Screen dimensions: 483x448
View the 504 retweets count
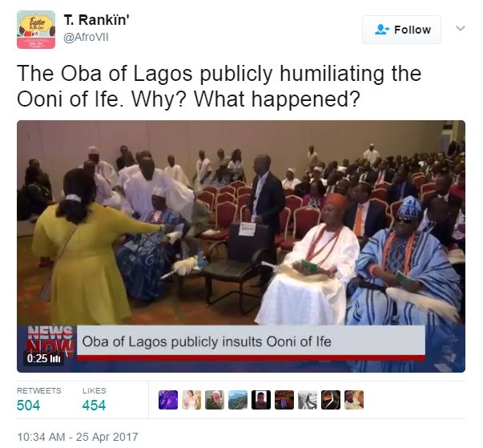click(28, 406)
